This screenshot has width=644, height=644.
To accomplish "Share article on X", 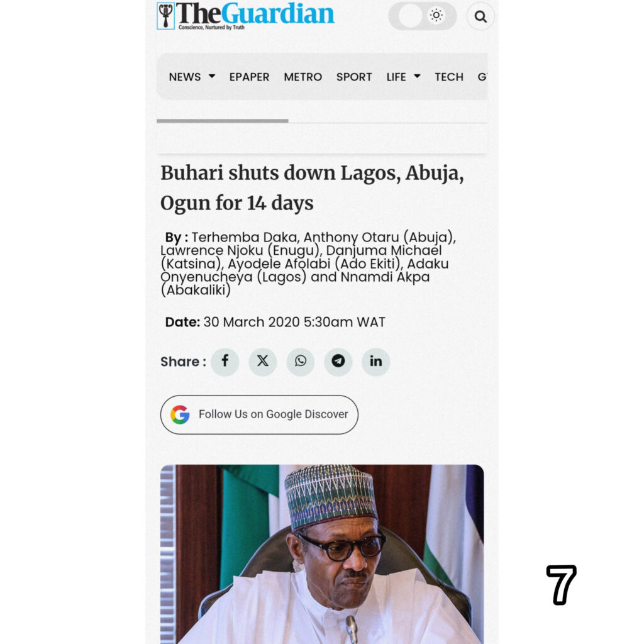I will pyautogui.click(x=262, y=362).
